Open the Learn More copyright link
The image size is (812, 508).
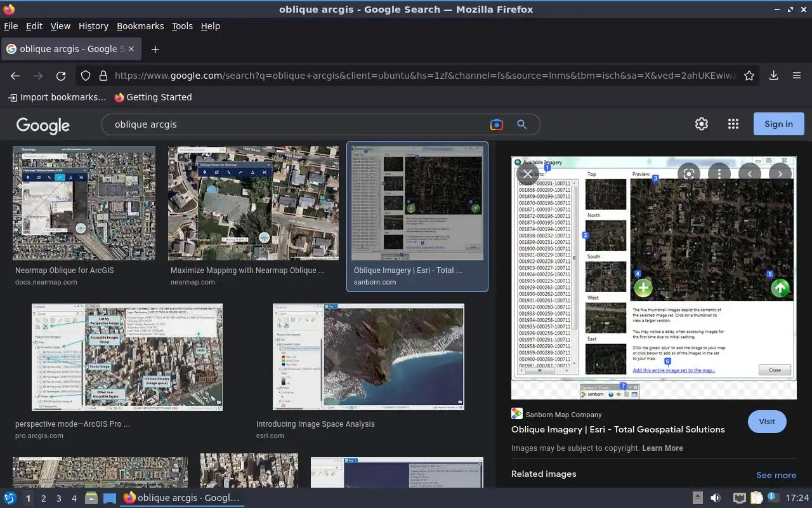pos(662,448)
